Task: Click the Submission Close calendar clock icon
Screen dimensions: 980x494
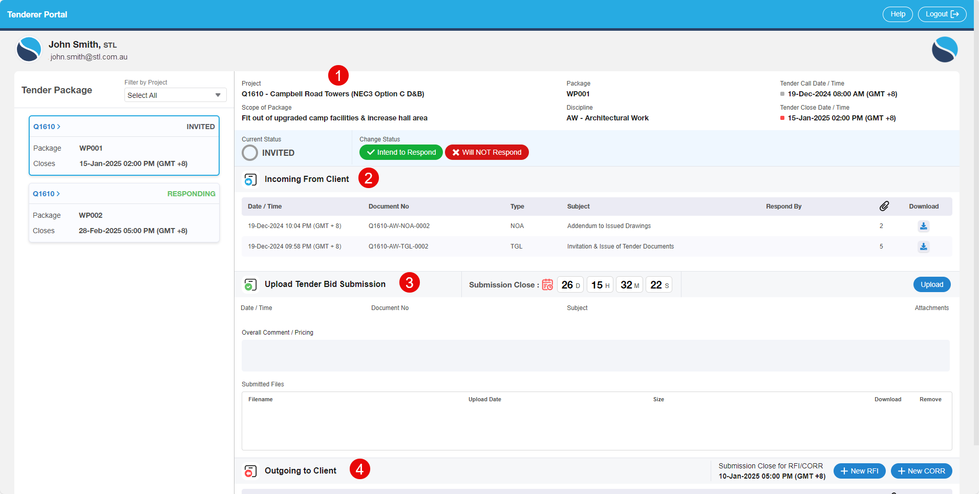Action: (547, 284)
